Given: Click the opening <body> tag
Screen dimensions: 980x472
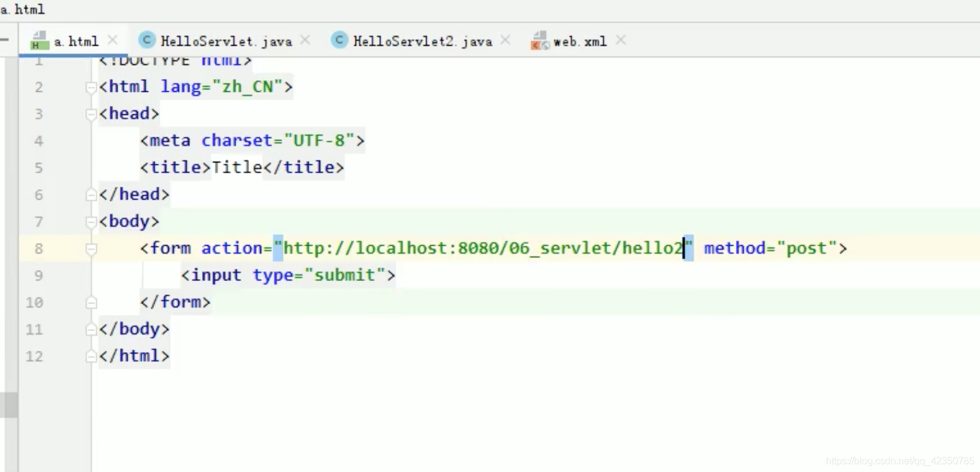Looking at the screenshot, I should 129,221.
